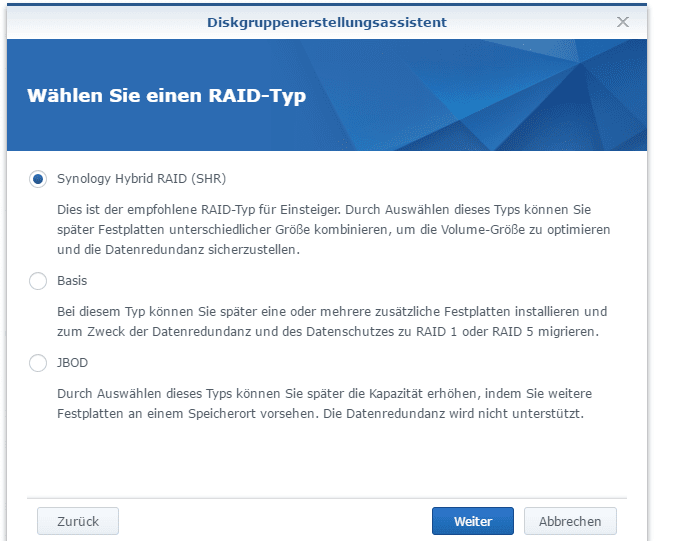
Task: Choose the Basis RAID type radio button
Action: 38,281
